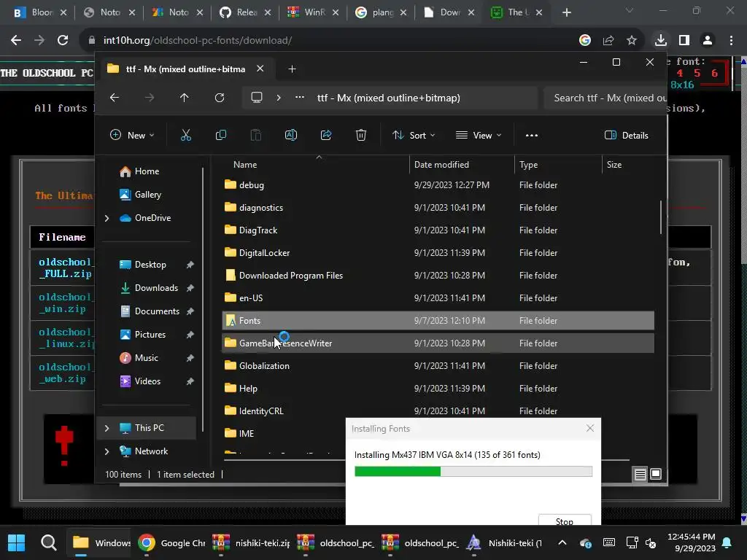Image resolution: width=747 pixels, height=560 pixels.
Task: Open Gallery in navigation pane
Action: tap(141, 195)
